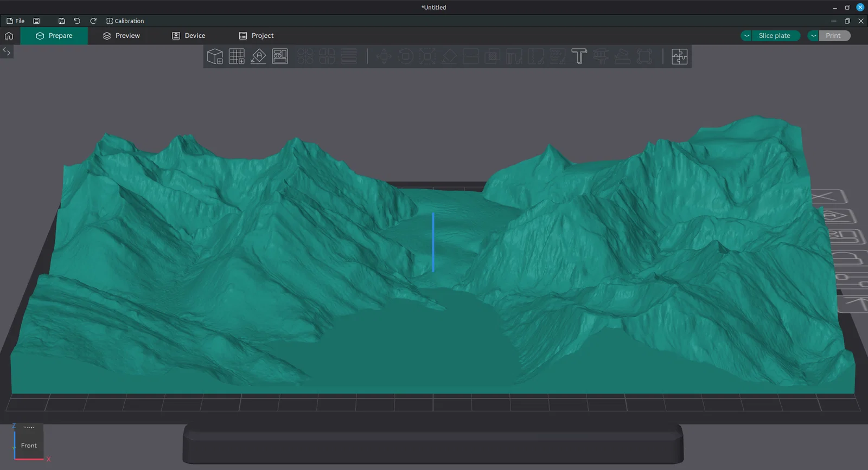Expand the Slice plate dropdown arrow

coord(746,36)
